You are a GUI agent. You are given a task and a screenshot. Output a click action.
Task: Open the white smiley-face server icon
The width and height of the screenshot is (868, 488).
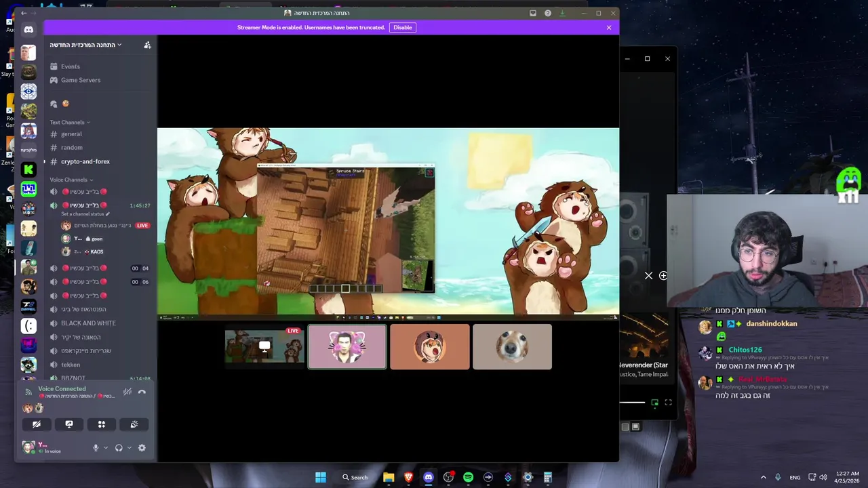pyautogui.click(x=28, y=326)
